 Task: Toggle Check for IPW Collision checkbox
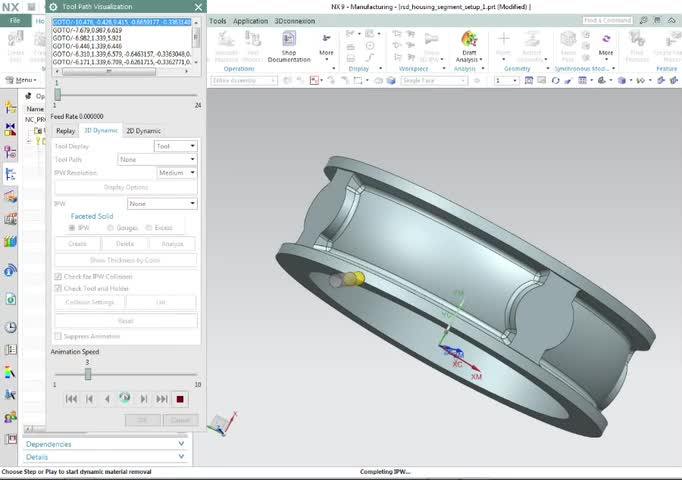click(x=57, y=276)
